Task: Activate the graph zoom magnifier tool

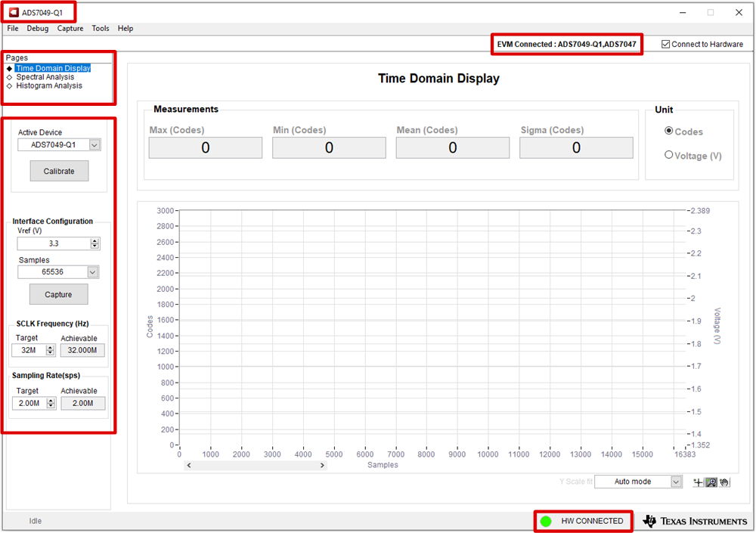Action: tap(711, 482)
